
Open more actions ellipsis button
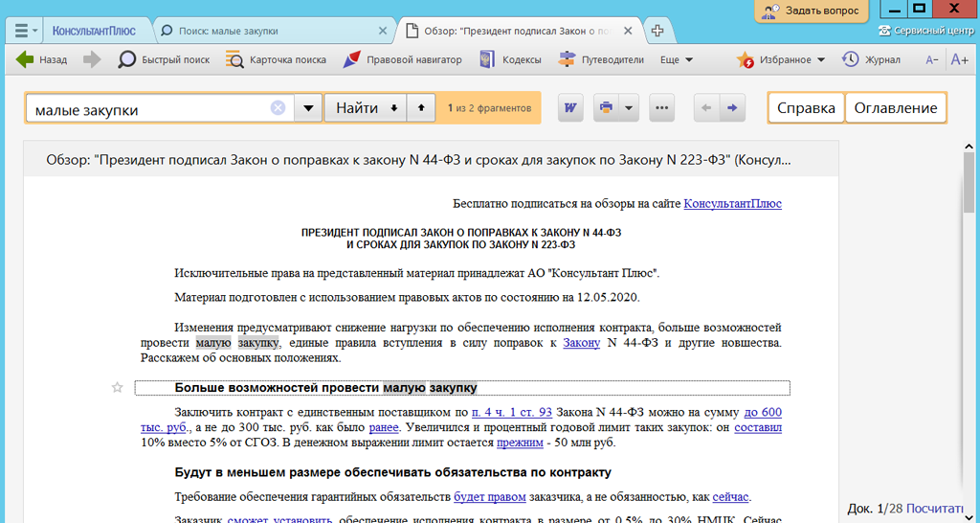coord(662,108)
